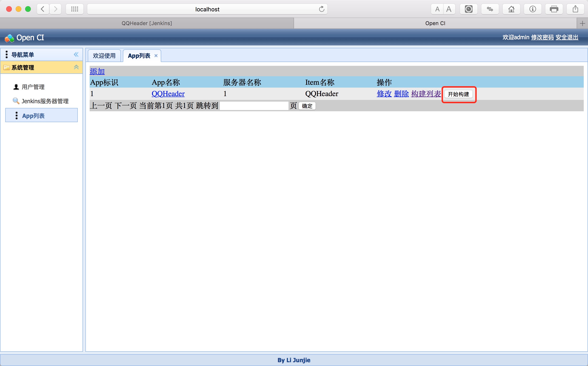Open a new browser tab with plus
Image resolution: width=588 pixels, height=366 pixels.
582,23
